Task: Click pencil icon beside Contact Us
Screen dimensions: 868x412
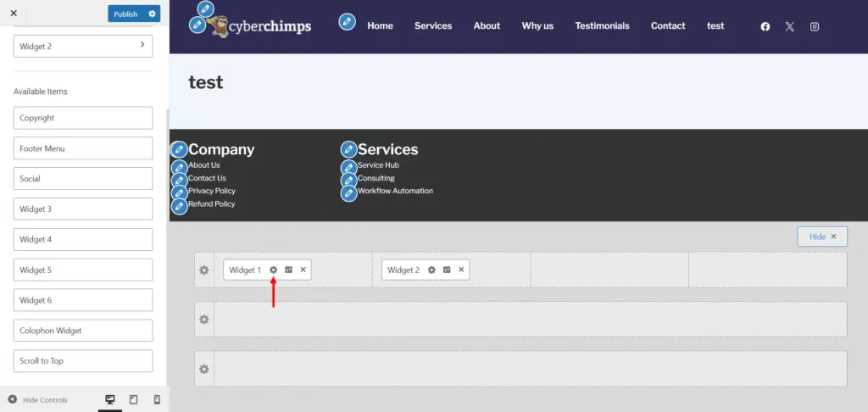Action: pos(179,180)
